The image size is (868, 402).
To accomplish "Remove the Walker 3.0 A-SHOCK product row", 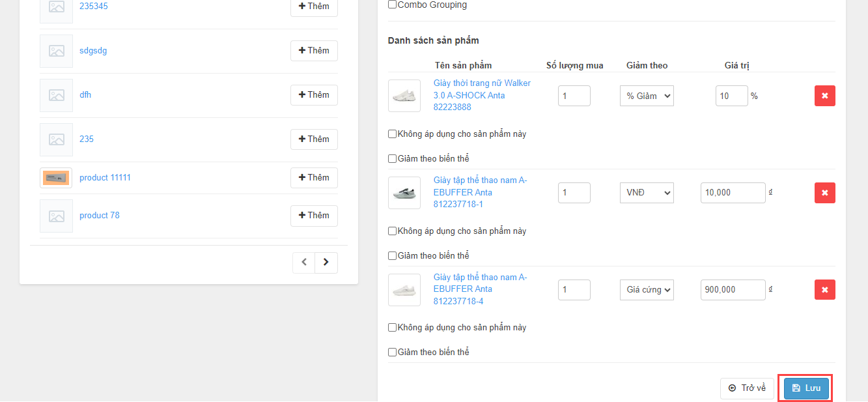I will coord(824,96).
